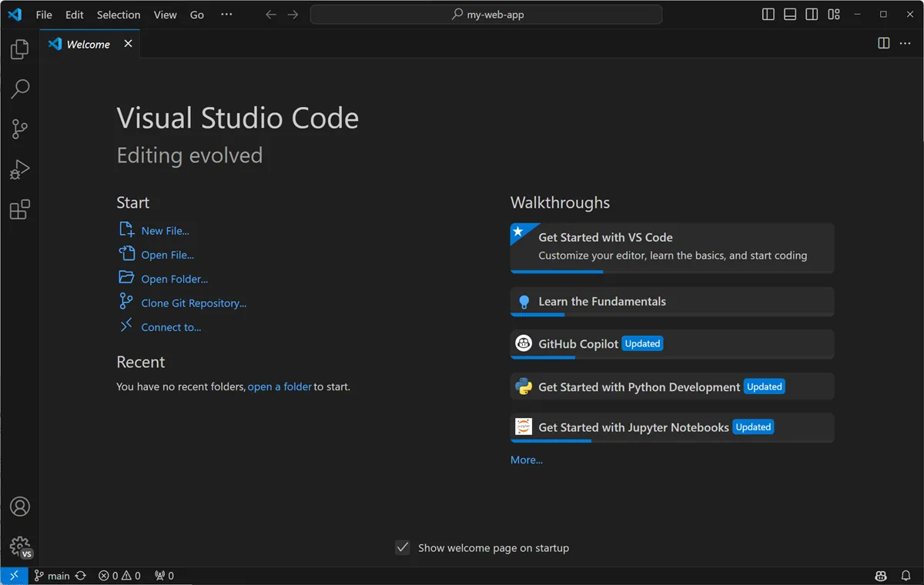Open notifications via the status bar bell
The width and height of the screenshot is (924, 585).
pyautogui.click(x=906, y=575)
